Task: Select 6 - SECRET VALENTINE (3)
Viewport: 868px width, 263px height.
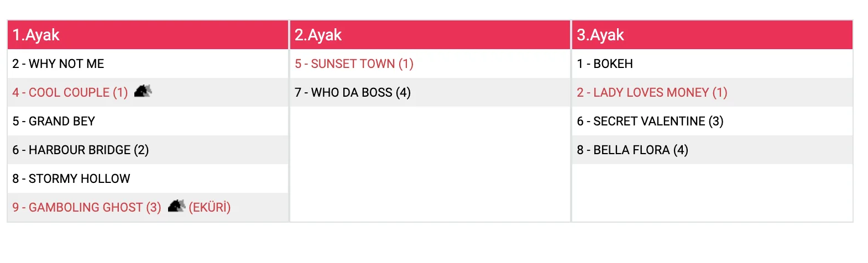Action: click(650, 122)
